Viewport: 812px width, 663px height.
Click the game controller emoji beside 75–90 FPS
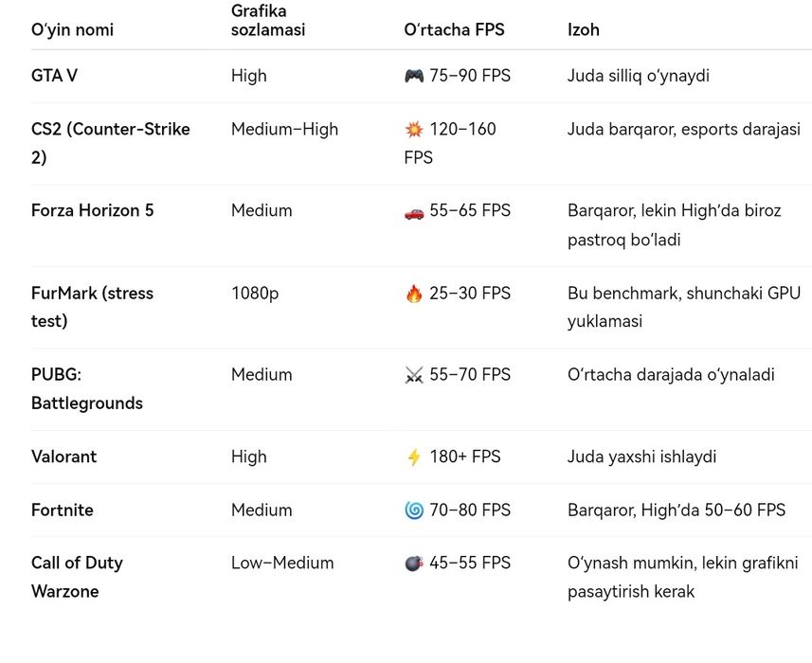click(414, 76)
